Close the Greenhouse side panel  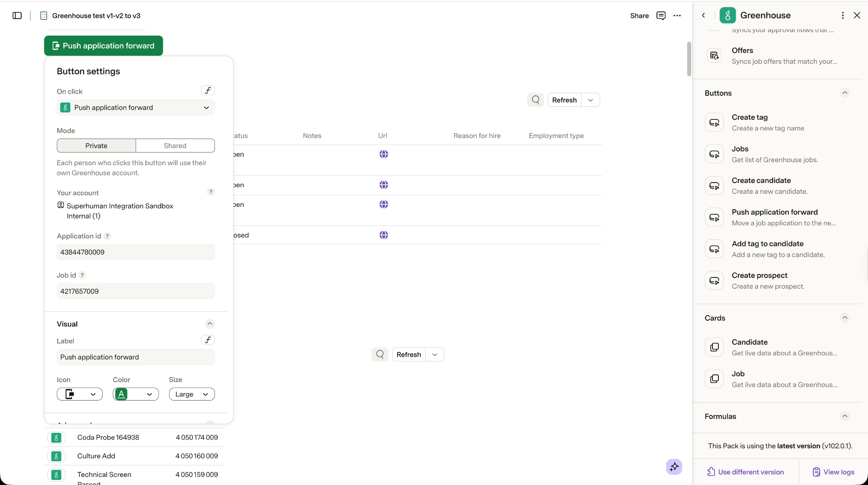click(857, 15)
